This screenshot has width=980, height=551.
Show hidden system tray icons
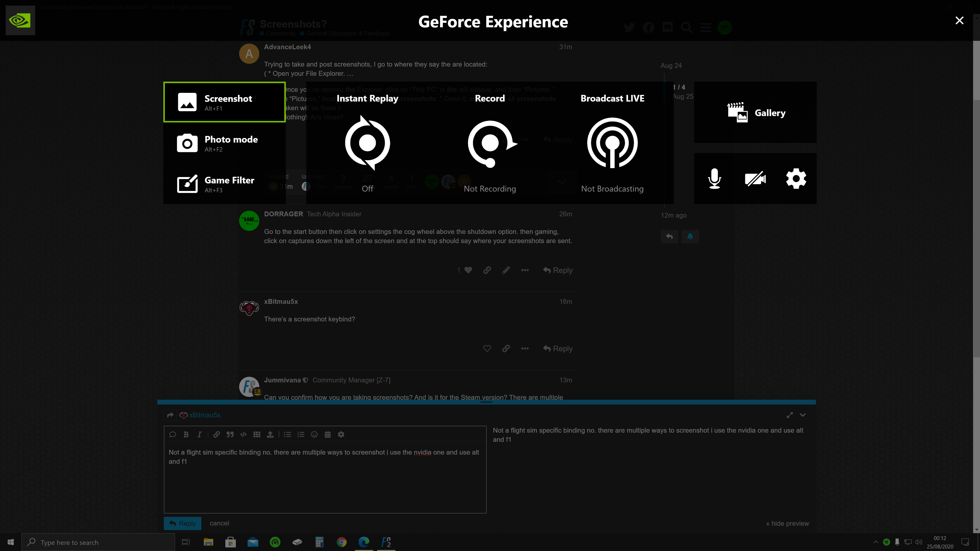pyautogui.click(x=875, y=542)
